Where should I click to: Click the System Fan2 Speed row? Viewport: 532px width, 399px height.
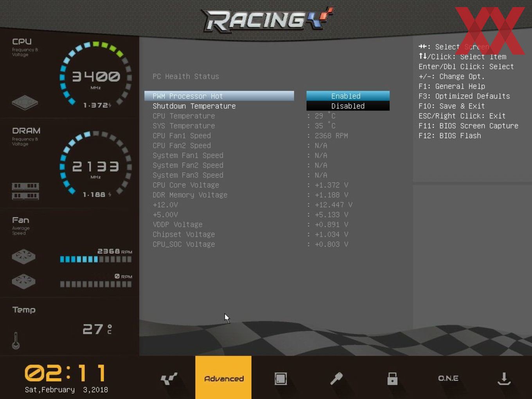[250, 165]
